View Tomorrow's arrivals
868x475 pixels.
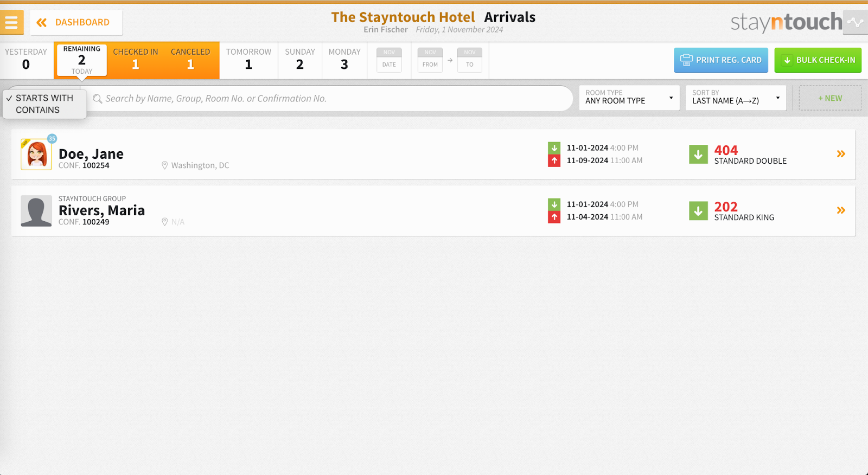click(x=248, y=60)
